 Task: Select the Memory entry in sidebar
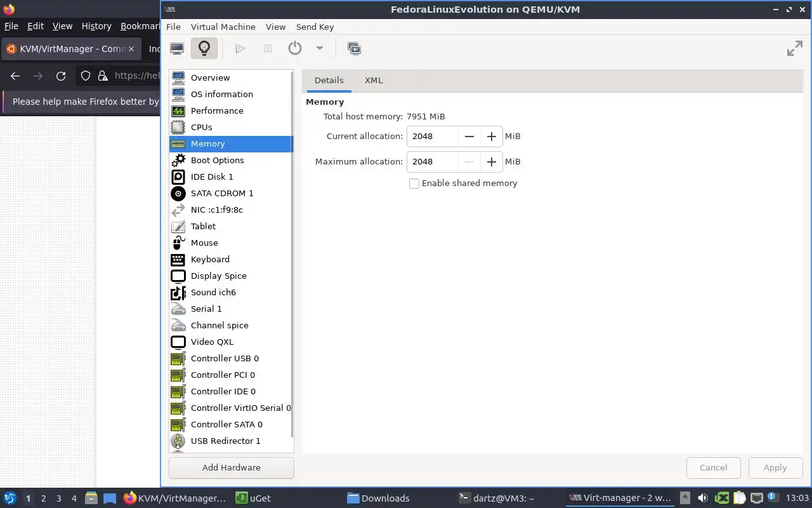click(x=231, y=144)
